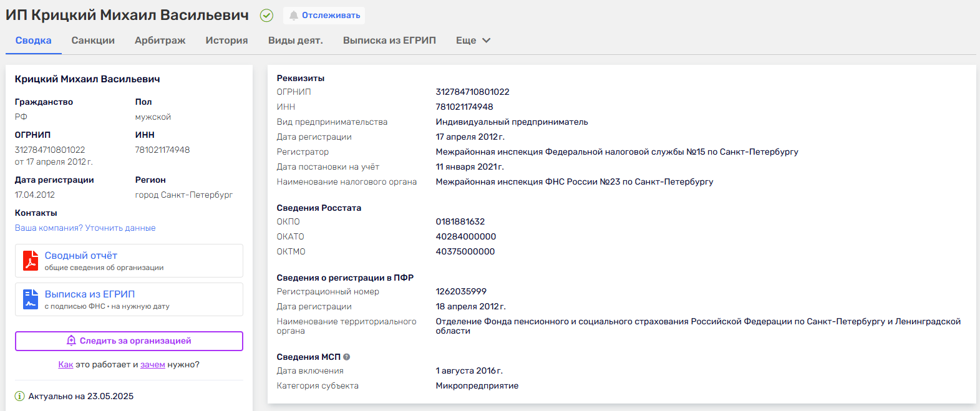Click the info icon beside Актуально на

tap(20, 396)
